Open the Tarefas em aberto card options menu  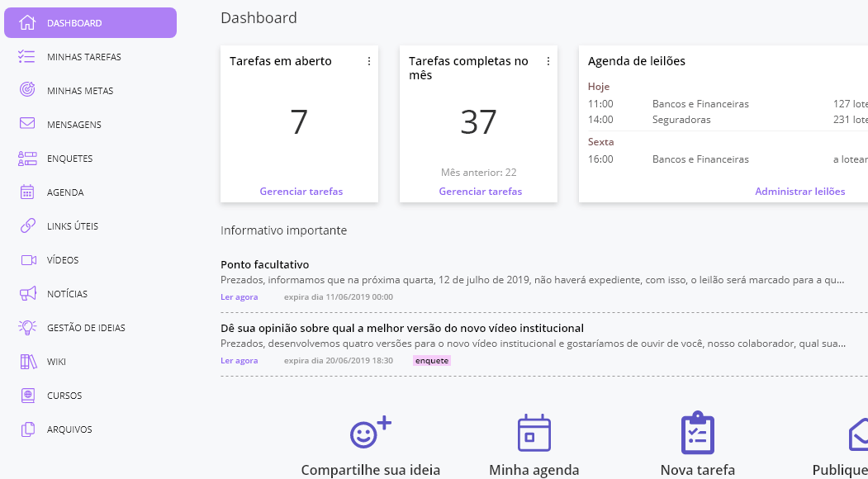coord(369,61)
